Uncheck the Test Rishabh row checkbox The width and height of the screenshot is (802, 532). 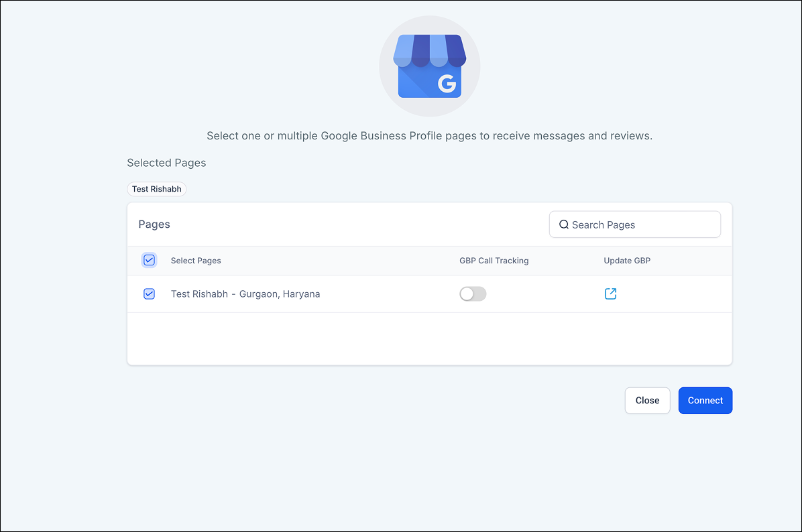(x=149, y=293)
